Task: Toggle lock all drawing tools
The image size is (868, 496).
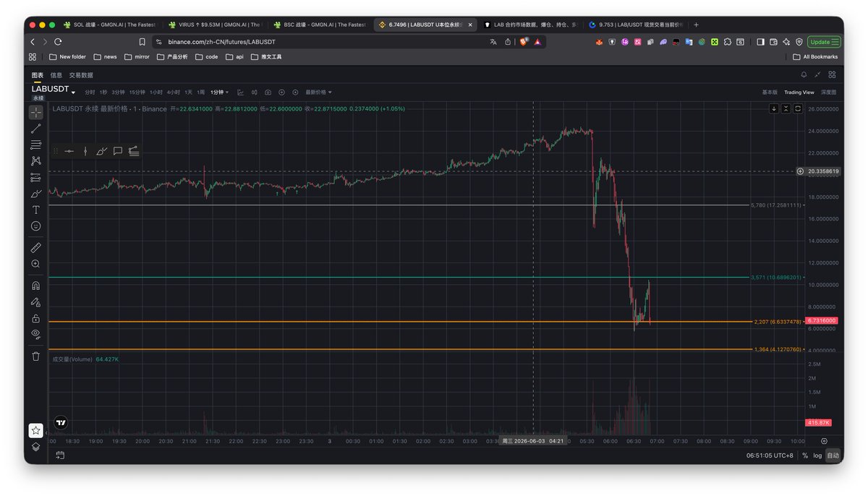Action: [x=35, y=318]
